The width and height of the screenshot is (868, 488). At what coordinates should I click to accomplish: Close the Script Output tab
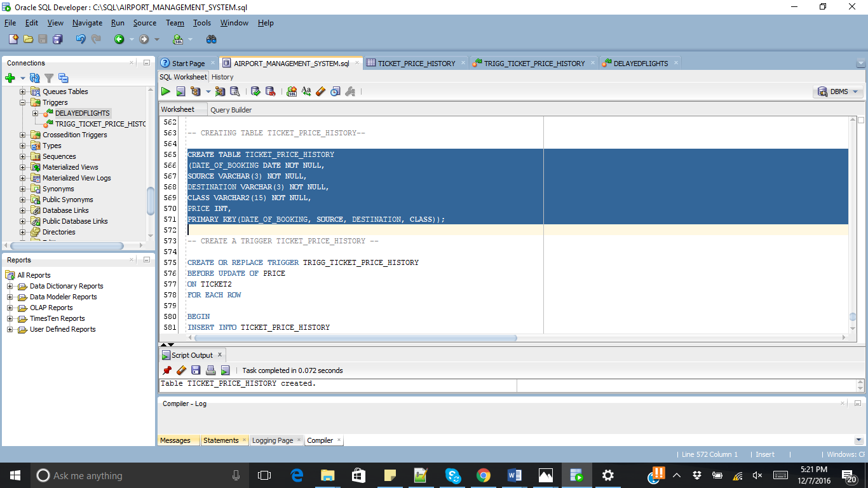220,355
